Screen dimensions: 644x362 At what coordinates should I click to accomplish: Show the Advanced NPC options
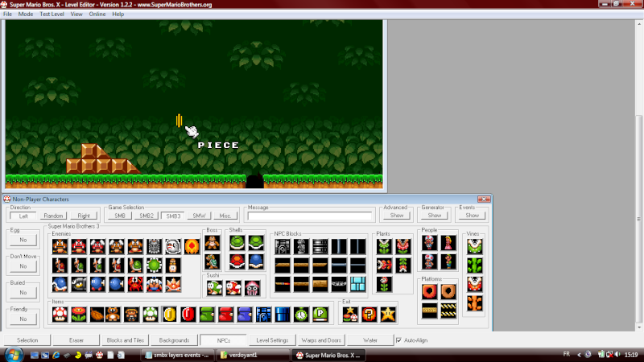point(396,216)
